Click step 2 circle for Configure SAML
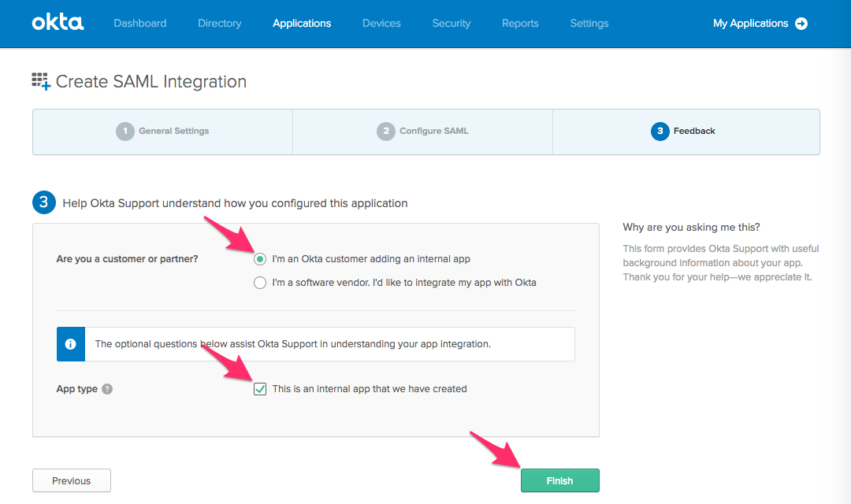This screenshot has height=504, width=851. pyautogui.click(x=386, y=131)
